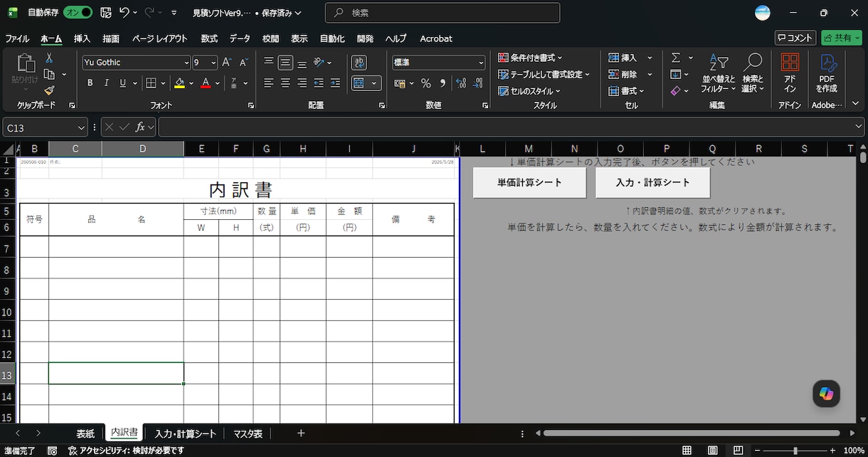The width and height of the screenshot is (868, 457).
Task: Click the 共有 share button
Action: click(x=841, y=38)
